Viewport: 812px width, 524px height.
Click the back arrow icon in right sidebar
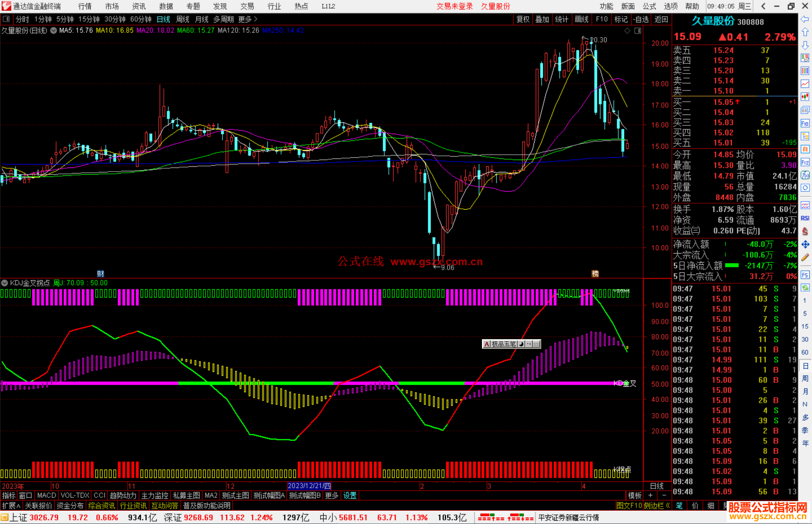pyautogui.click(x=805, y=19)
